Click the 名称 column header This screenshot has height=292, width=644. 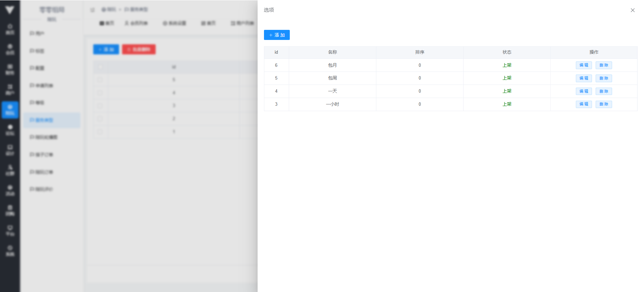(332, 52)
